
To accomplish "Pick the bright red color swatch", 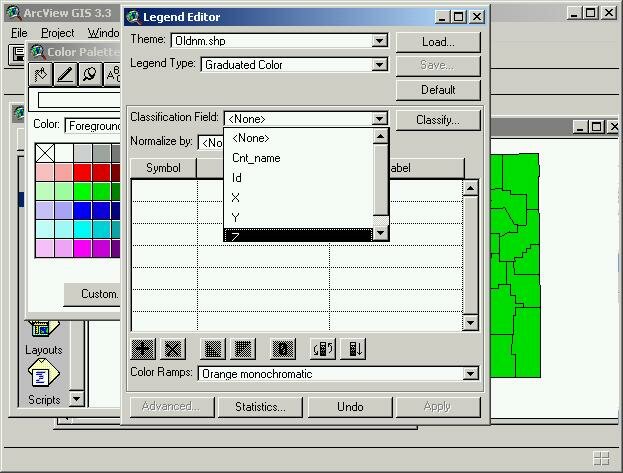I will 83,172.
